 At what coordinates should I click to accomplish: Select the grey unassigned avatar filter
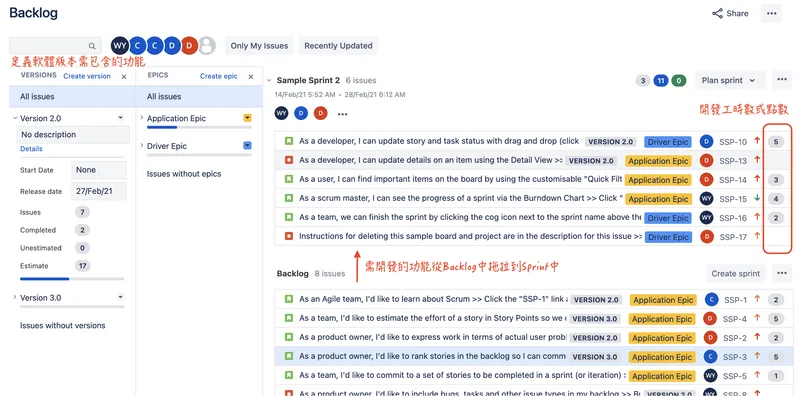point(207,45)
